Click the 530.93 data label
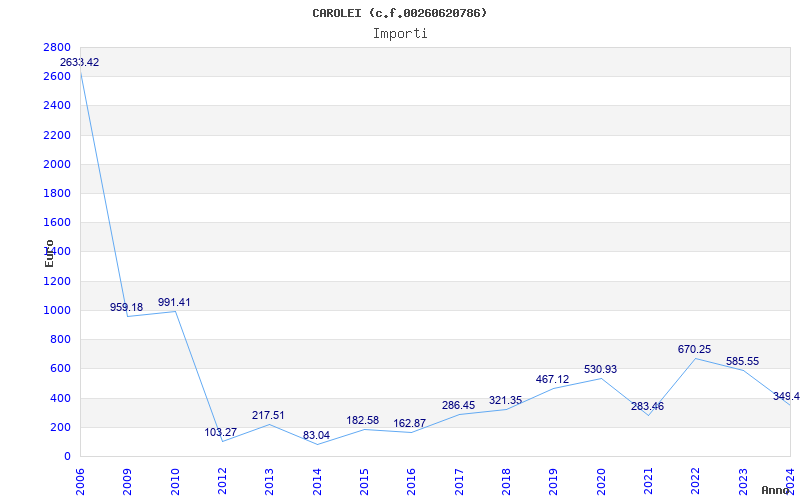The image size is (800, 500). [x=601, y=369]
